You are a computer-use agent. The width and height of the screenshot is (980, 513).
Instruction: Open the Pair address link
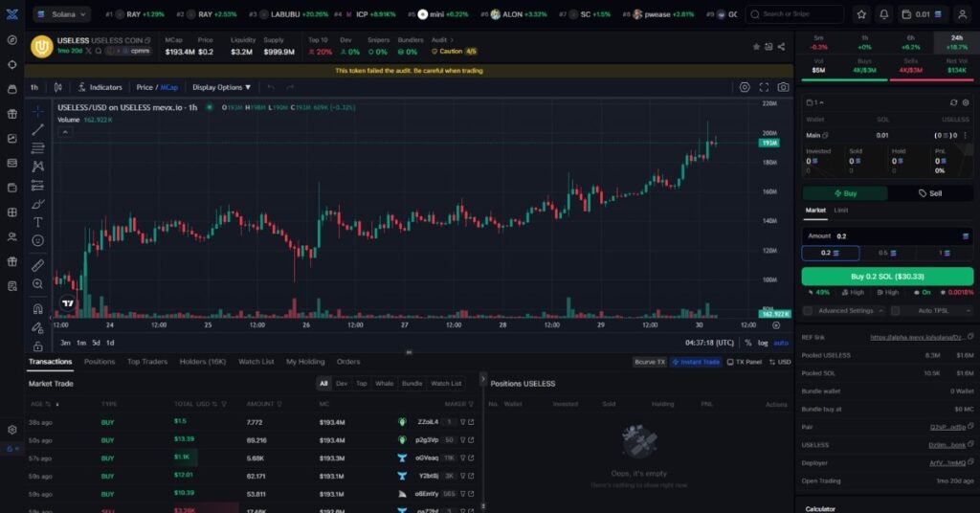pos(947,427)
